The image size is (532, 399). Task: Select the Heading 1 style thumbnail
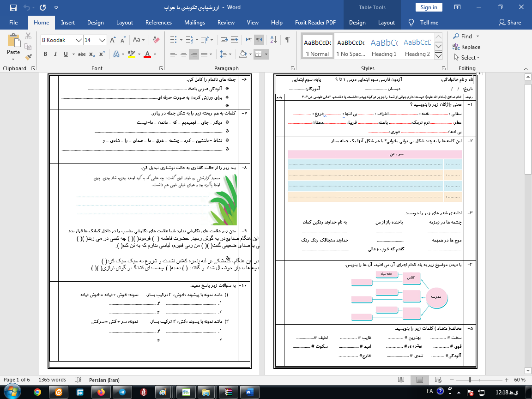pyautogui.click(x=384, y=48)
